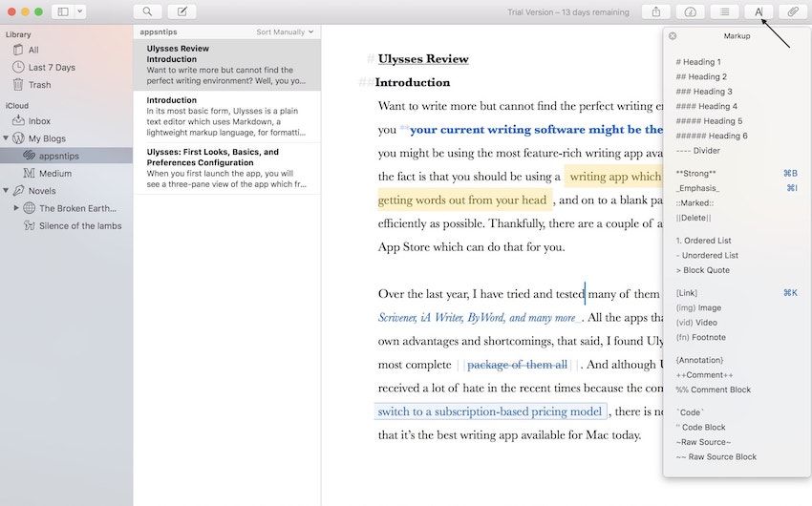This screenshot has height=506, width=812.
Task: Select the Medium blog group
Action: click(54, 173)
